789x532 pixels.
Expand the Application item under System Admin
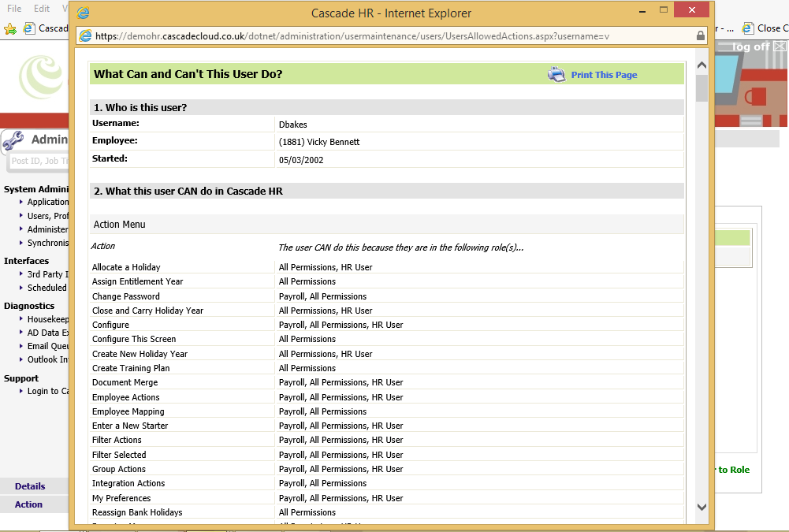tap(48, 202)
